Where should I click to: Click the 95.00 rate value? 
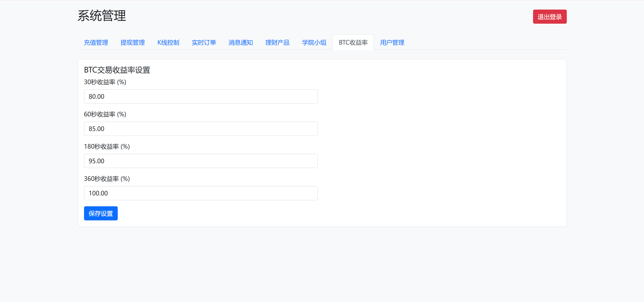(x=97, y=161)
